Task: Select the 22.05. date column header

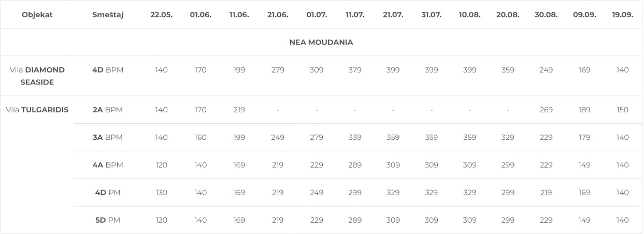Action: (162, 15)
